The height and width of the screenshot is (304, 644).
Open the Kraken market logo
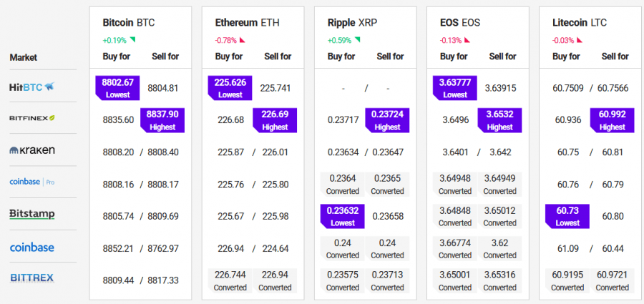32,150
